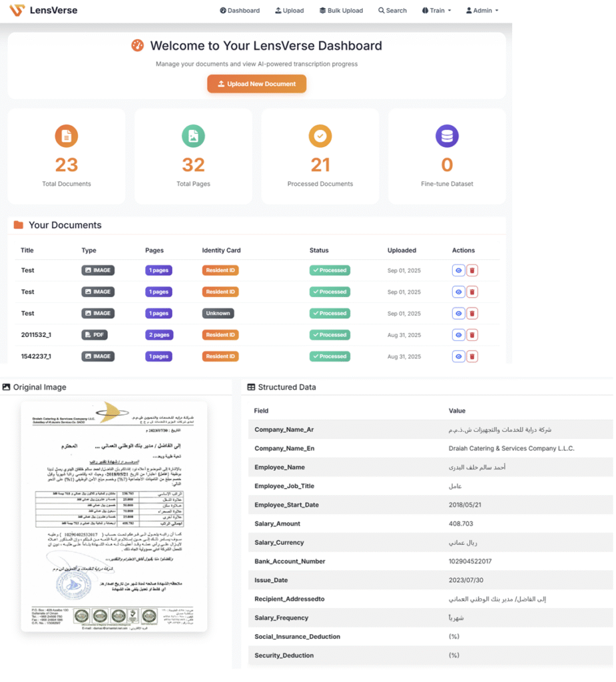This screenshot has width=616, height=682.
Task: Click the gauge icon beside Welcome heading
Action: coord(137,45)
